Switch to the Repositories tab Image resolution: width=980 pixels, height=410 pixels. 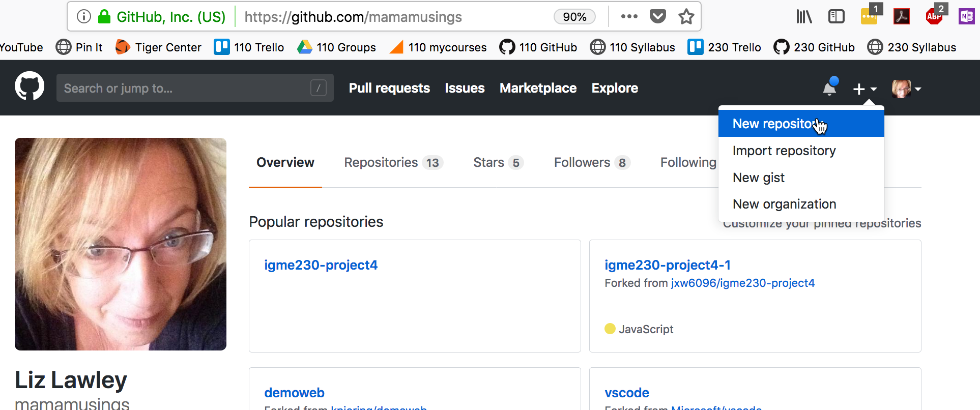click(393, 162)
